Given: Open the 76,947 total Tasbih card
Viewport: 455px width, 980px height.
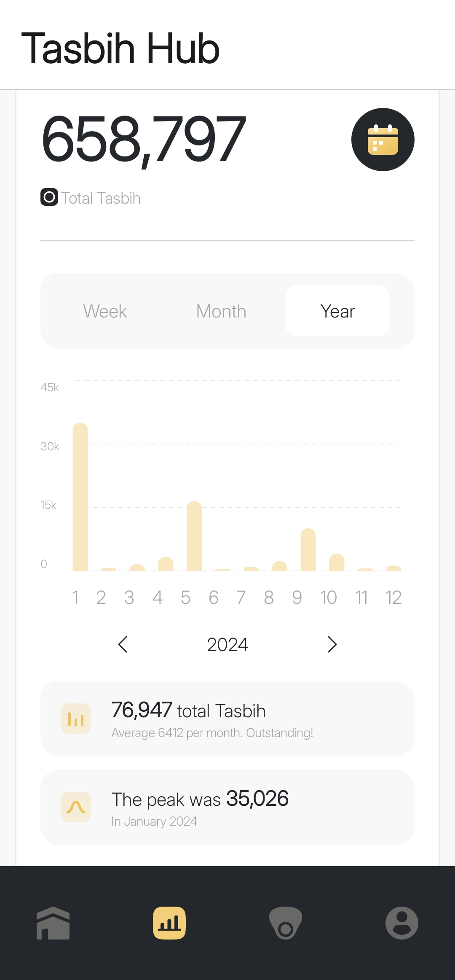Looking at the screenshot, I should (227, 719).
